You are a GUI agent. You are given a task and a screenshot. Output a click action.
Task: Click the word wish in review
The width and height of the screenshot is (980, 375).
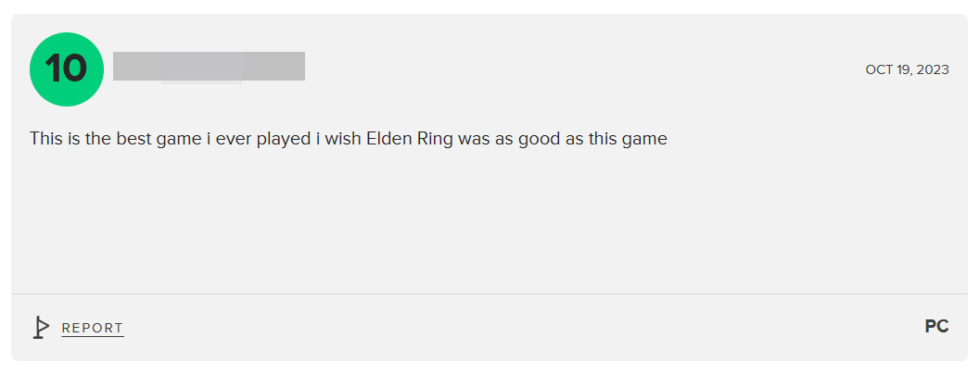point(342,139)
